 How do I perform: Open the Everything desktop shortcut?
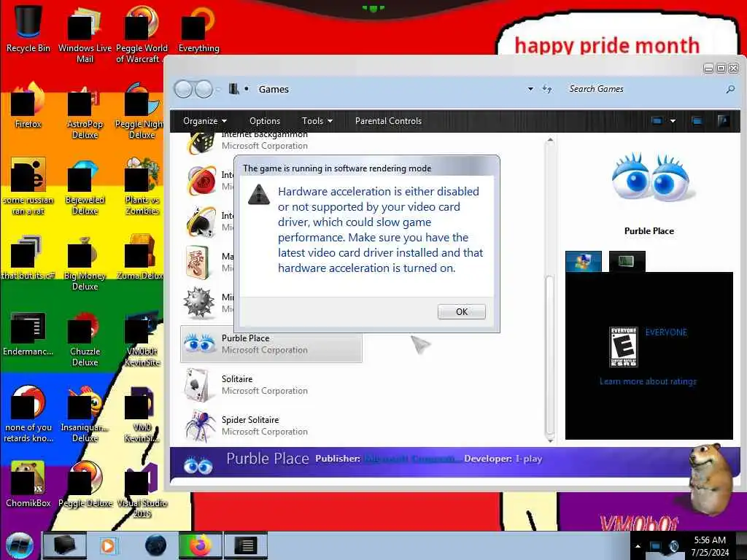[x=198, y=28]
